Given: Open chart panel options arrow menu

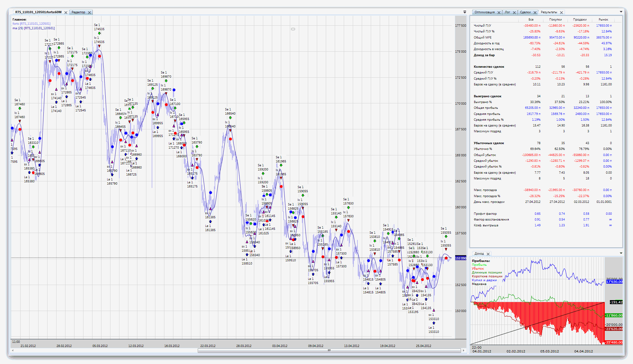Looking at the screenshot, I should (x=464, y=12).
